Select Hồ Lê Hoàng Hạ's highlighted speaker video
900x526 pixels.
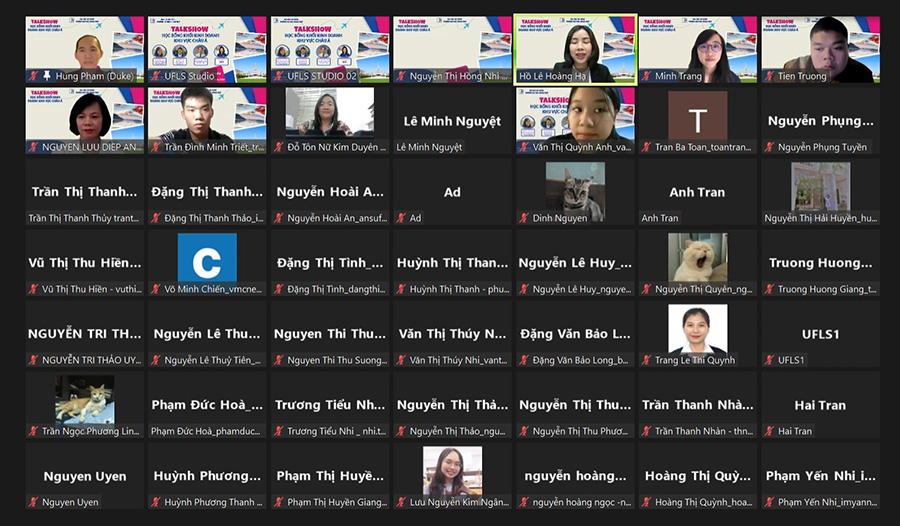[575, 47]
